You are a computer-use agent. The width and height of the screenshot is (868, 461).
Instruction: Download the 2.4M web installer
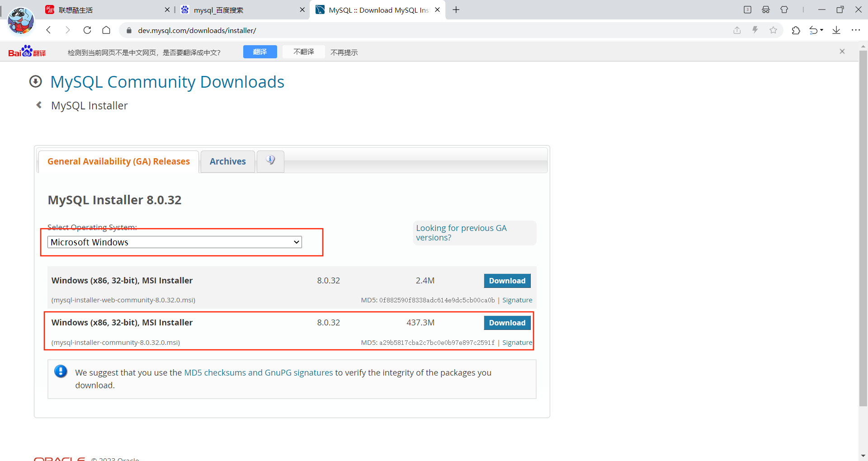click(x=507, y=281)
